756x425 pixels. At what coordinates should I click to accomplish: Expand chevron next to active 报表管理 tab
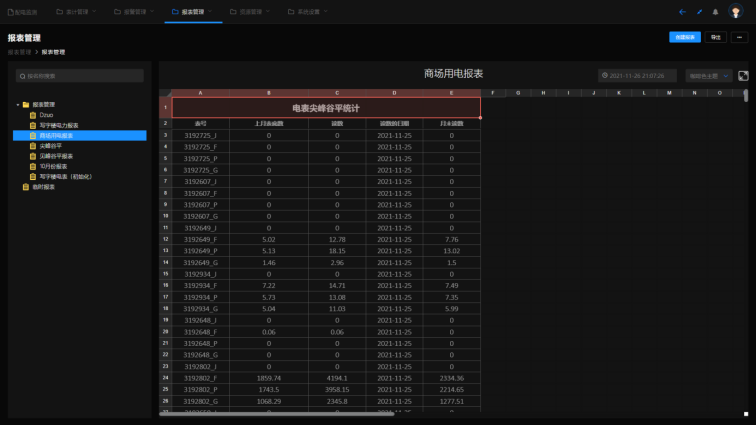tap(210, 12)
